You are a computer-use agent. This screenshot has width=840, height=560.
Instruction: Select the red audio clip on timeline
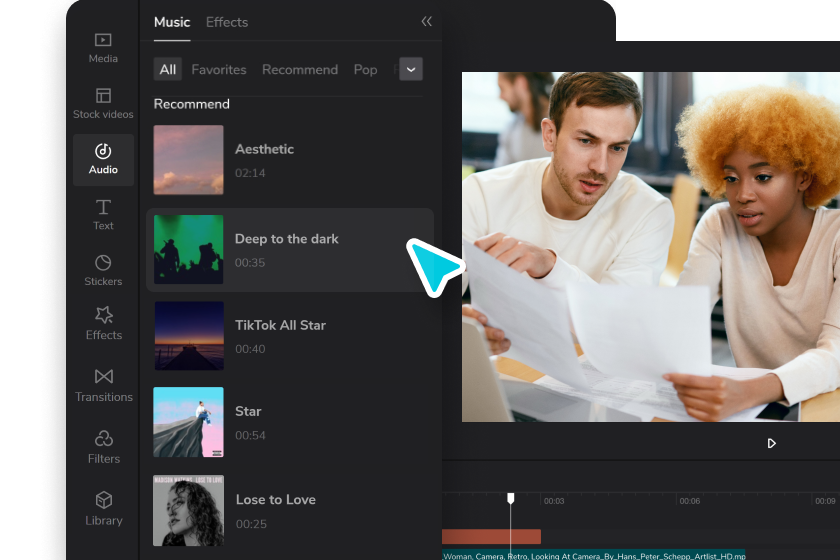(491, 536)
